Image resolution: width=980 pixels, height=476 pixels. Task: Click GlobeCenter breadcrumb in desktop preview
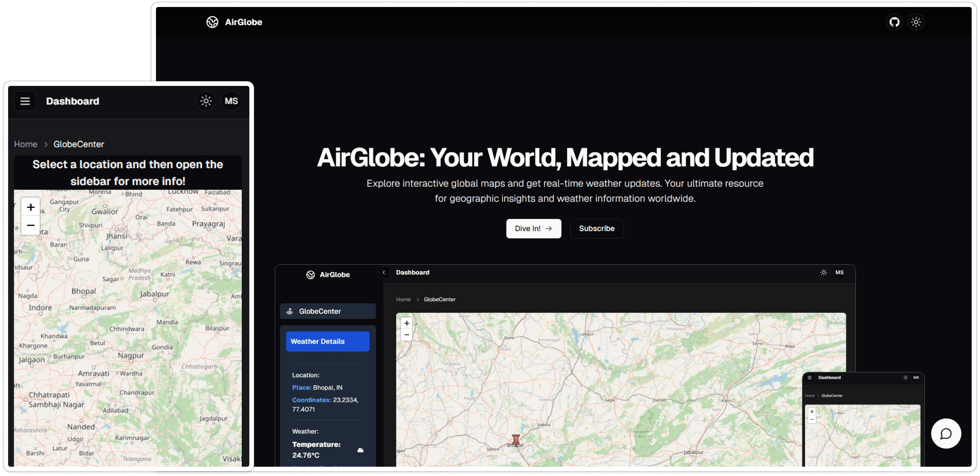coord(439,300)
